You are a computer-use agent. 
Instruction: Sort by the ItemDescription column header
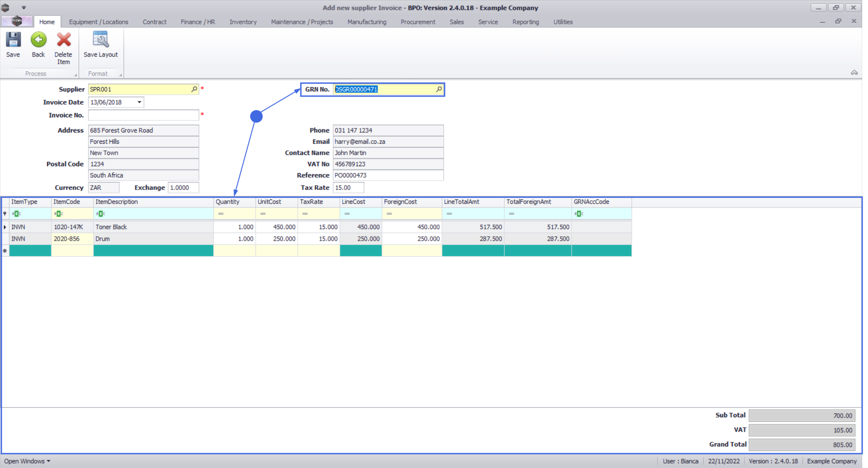point(154,202)
